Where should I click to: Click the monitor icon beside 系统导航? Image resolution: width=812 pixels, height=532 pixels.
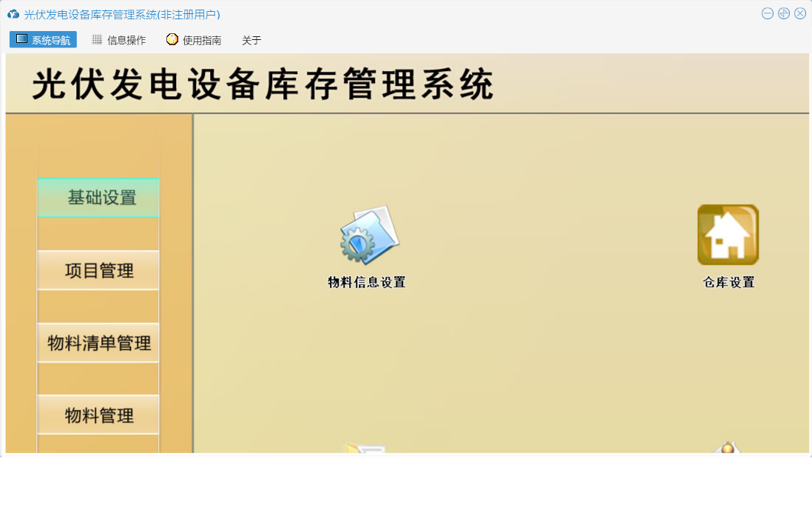21,39
